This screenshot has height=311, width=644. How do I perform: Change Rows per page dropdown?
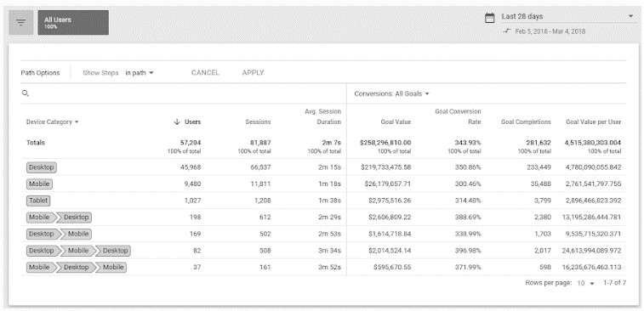click(585, 283)
